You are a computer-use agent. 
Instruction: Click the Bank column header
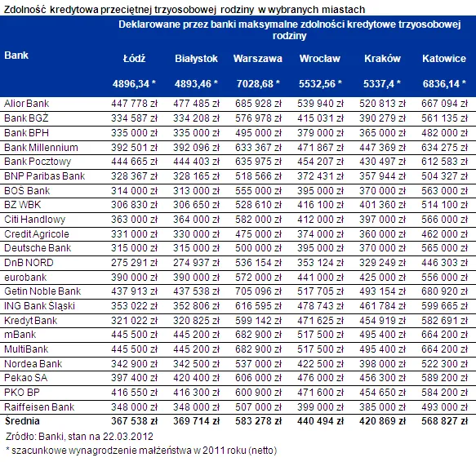[16, 56]
